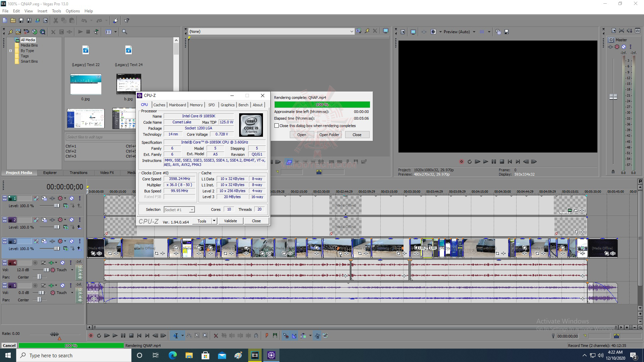The width and height of the screenshot is (644, 362).
Task: Switch to the Mainboard tab in CPU-Z
Action: pyautogui.click(x=177, y=105)
